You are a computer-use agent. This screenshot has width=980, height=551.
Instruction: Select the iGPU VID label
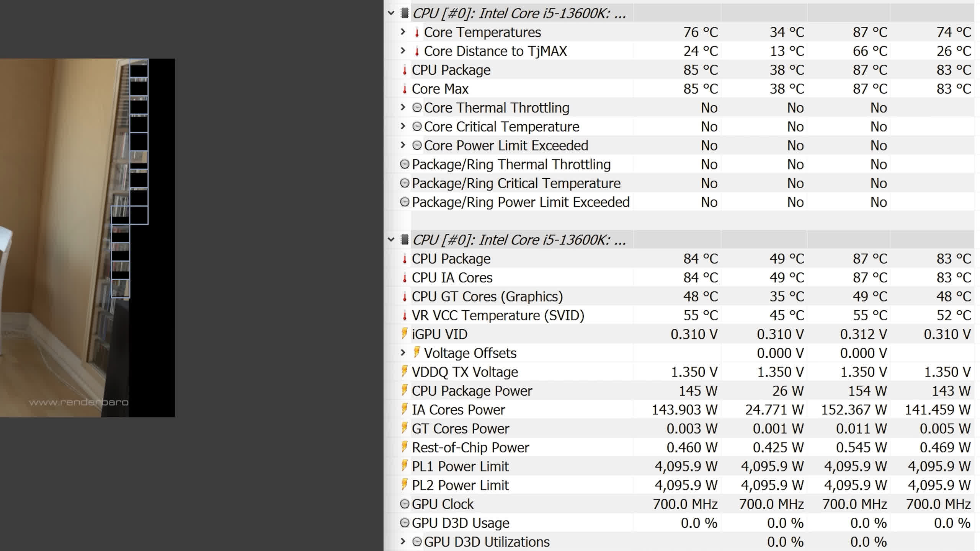click(439, 334)
